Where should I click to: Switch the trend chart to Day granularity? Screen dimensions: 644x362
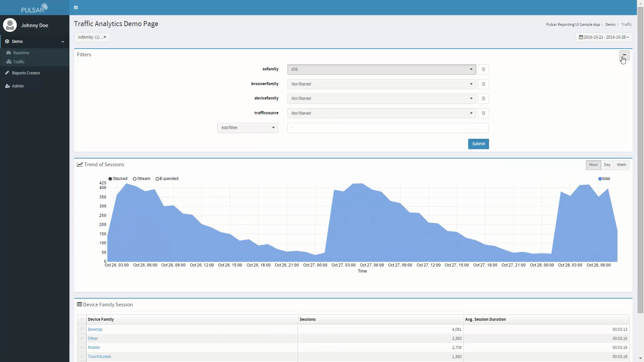coord(607,165)
